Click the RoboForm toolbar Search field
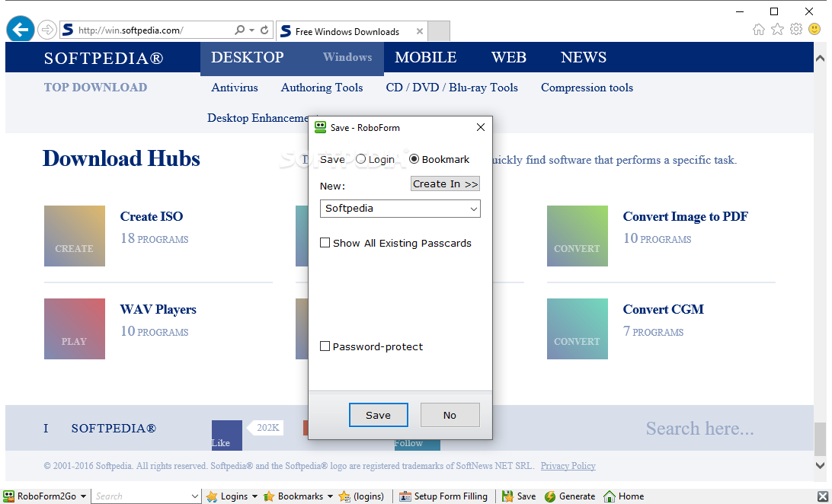 click(x=141, y=496)
